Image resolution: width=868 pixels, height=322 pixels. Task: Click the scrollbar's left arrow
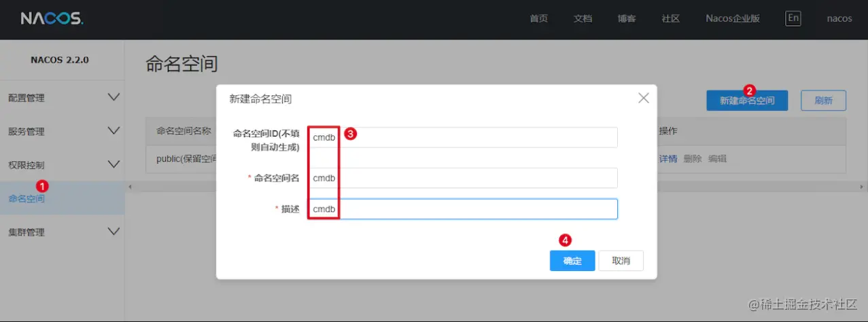click(x=131, y=186)
